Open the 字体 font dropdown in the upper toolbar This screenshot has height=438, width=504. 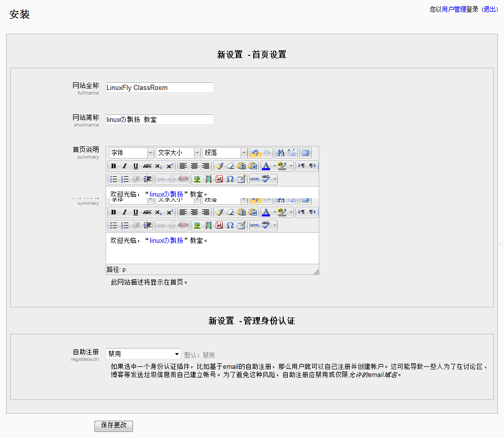[x=131, y=153]
